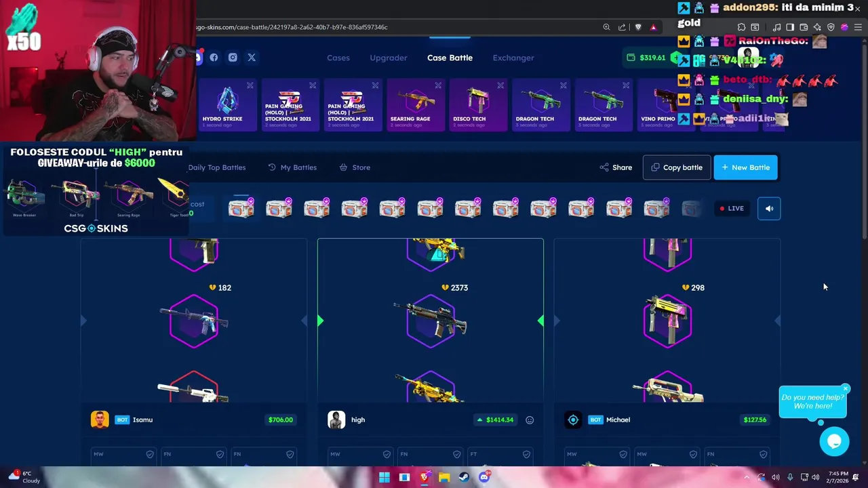
Task: Click the LIVE indicator button
Action: 732,209
